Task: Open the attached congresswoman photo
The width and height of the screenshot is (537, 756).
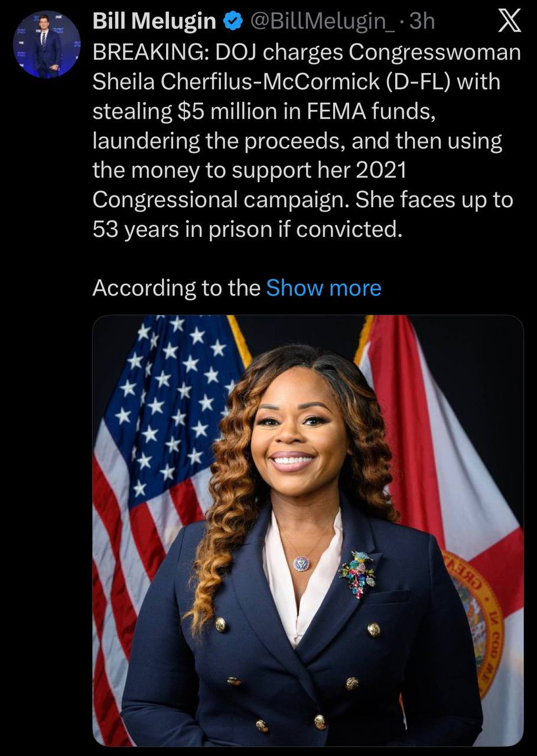Action: tap(308, 530)
